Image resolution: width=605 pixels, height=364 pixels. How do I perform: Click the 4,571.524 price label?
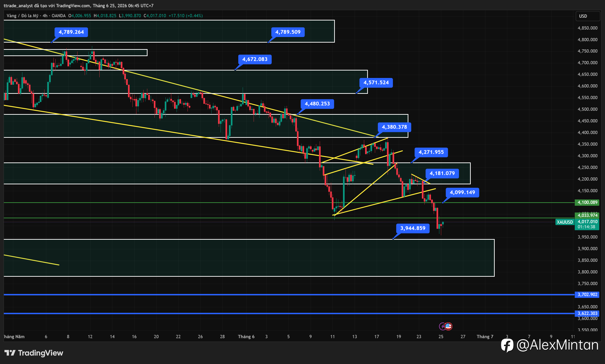pos(376,83)
